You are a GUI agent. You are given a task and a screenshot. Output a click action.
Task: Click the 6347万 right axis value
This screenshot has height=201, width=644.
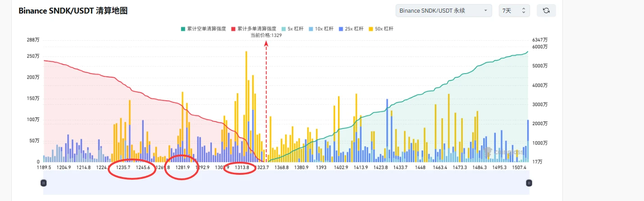pyautogui.click(x=539, y=40)
